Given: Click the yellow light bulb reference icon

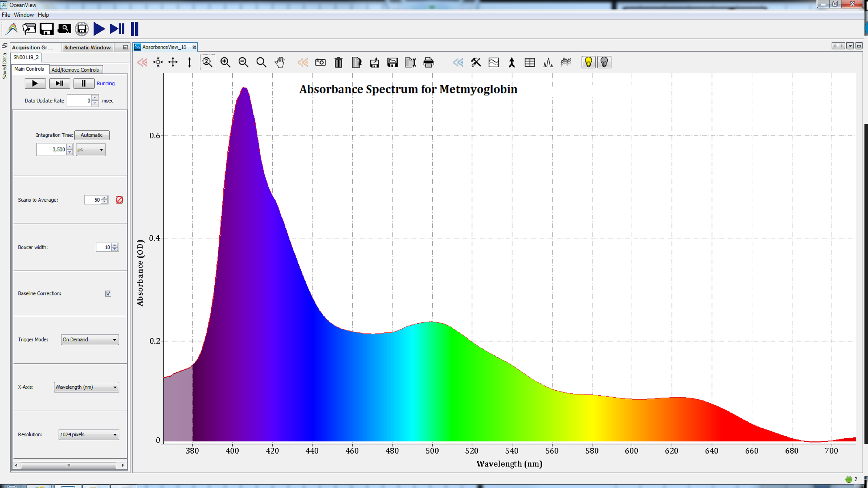Looking at the screenshot, I should coord(588,62).
